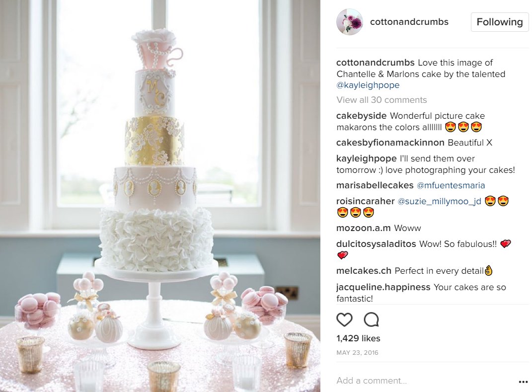Open the cottonandcrumbs profile avatar
This screenshot has height=392, width=532.
pos(350,22)
